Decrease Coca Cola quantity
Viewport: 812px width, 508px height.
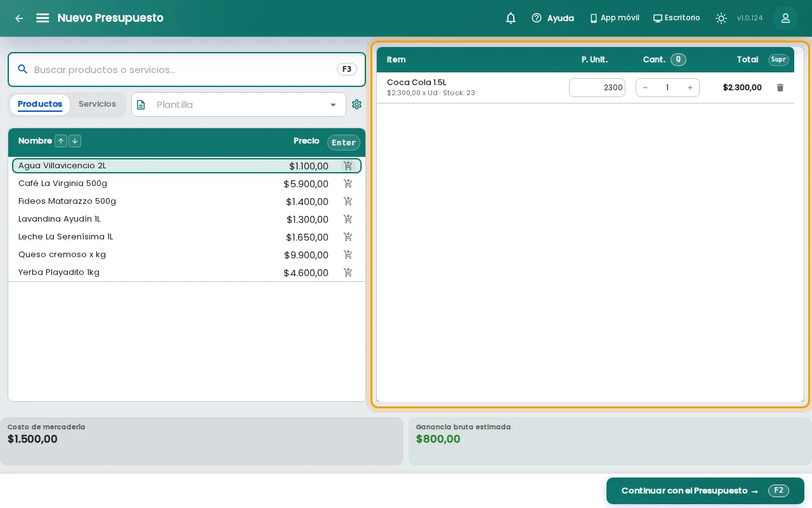pyautogui.click(x=645, y=88)
